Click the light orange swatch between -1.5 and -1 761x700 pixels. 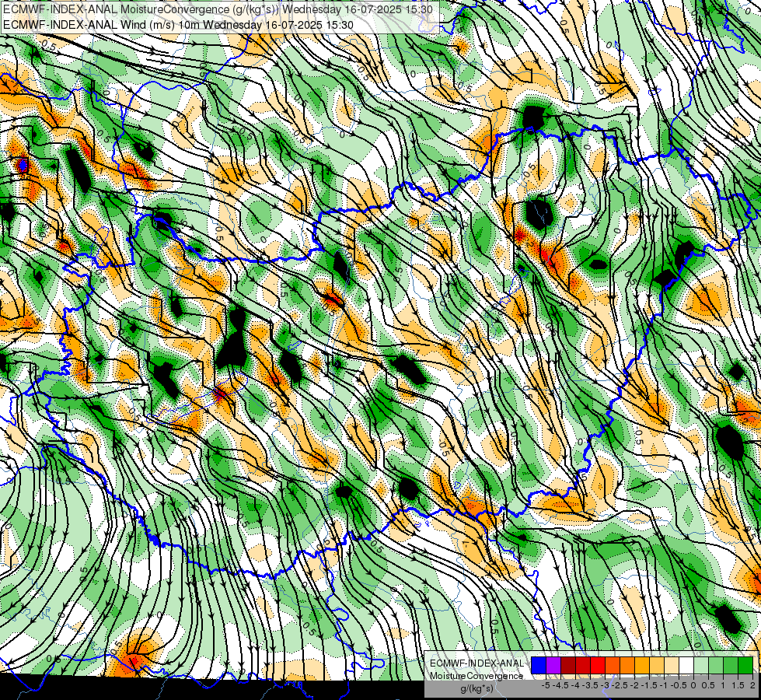click(657, 666)
